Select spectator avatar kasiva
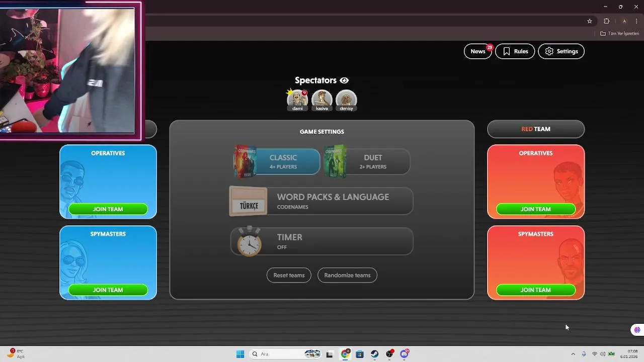 pyautogui.click(x=322, y=100)
